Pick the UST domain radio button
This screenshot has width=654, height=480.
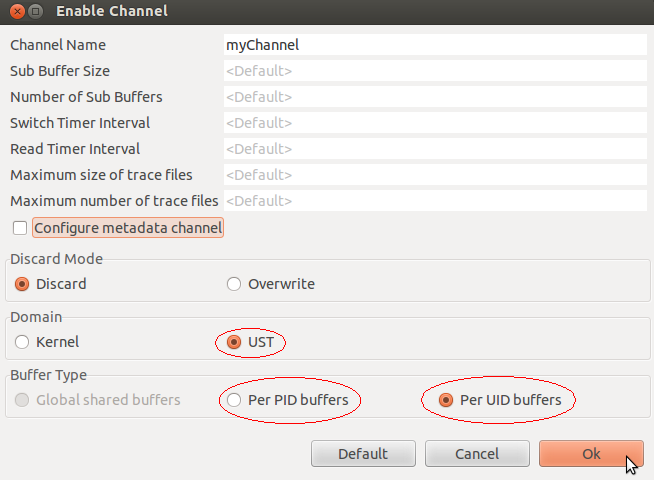coord(234,342)
